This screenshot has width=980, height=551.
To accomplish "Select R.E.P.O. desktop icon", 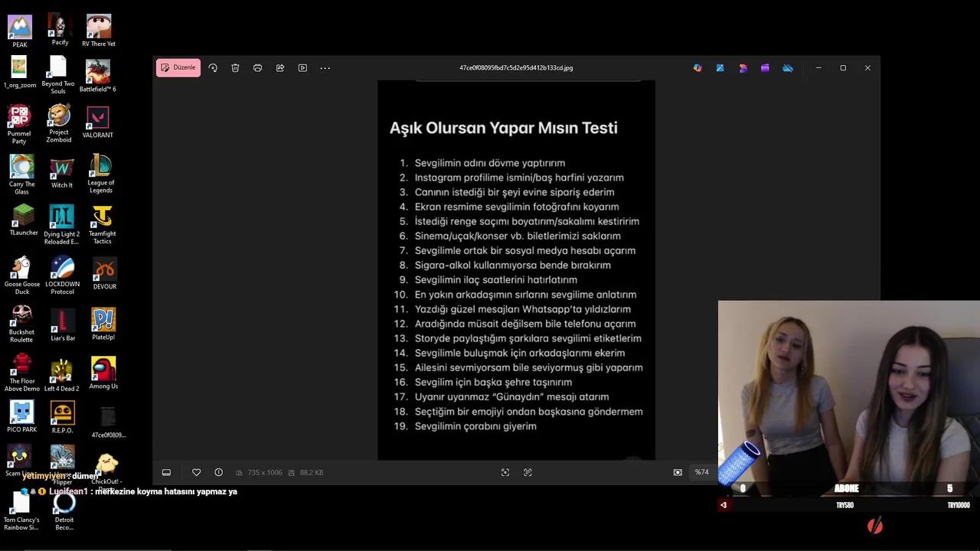I will point(62,418).
